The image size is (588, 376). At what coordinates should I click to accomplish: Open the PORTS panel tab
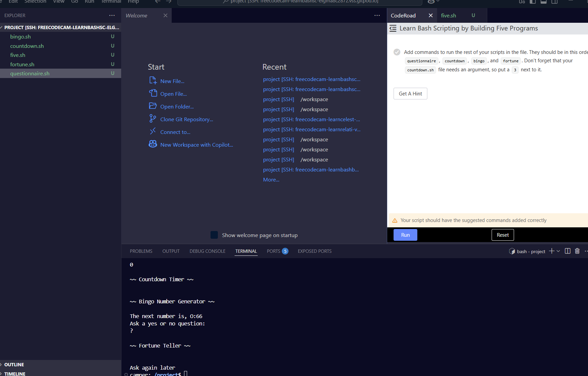coord(273,251)
